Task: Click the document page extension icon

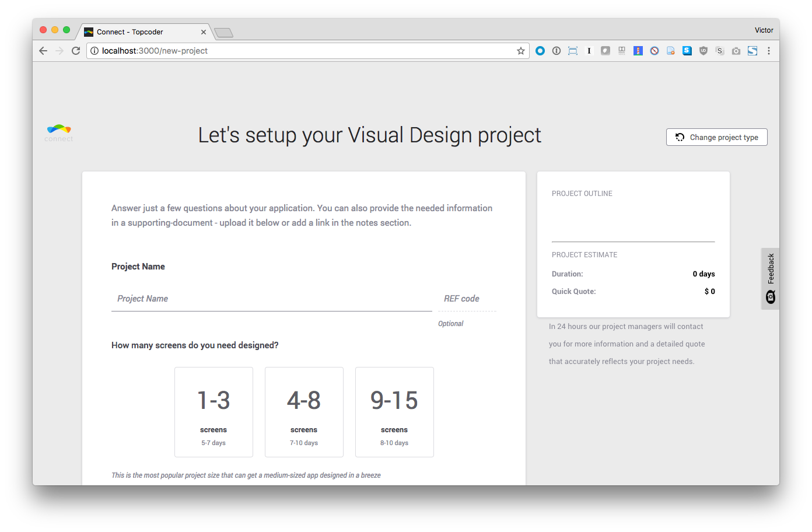Action: pyautogui.click(x=671, y=51)
